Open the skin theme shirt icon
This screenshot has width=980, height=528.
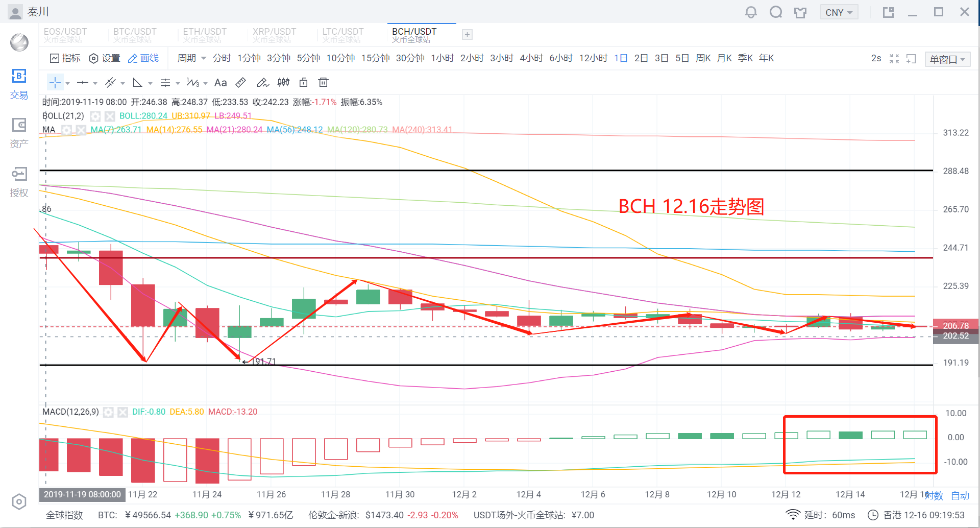pos(800,12)
